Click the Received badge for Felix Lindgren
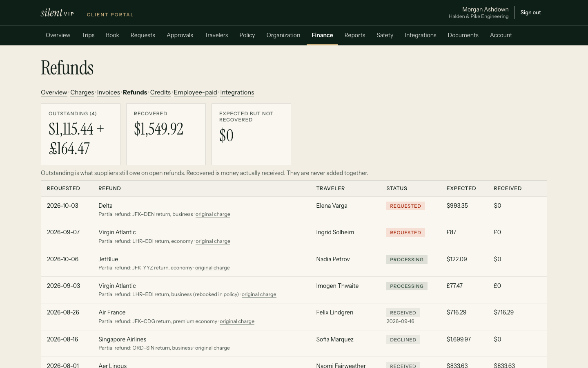Viewport: 588px width, 368px height. [403, 313]
